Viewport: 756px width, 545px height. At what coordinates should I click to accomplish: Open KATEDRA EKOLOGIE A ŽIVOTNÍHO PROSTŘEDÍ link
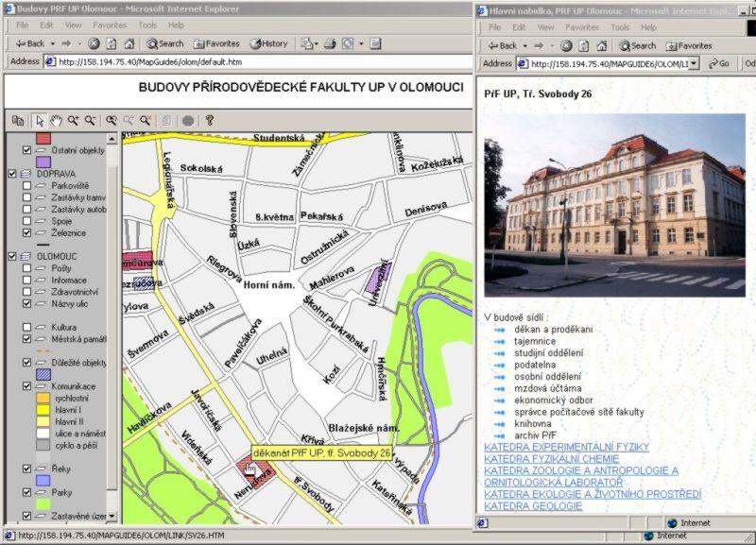(593, 494)
